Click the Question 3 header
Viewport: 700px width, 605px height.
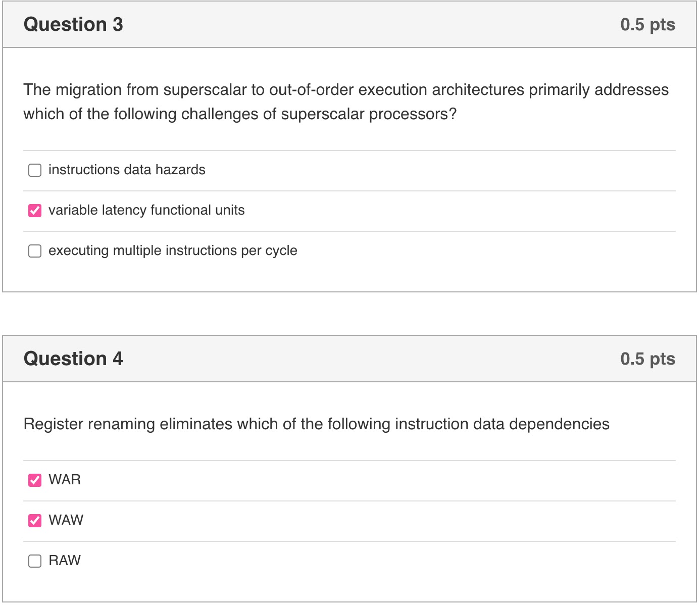[x=74, y=24]
